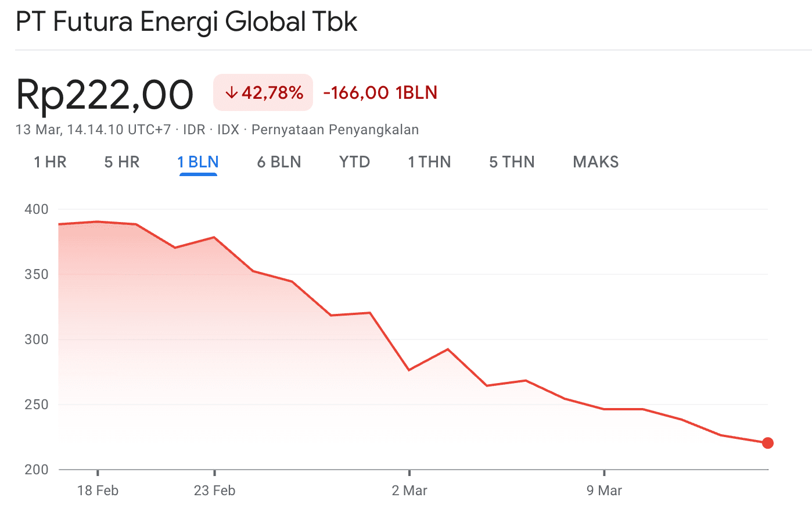Click the PT Futura Energi Global Tbk title
The image size is (812, 508).
click(186, 22)
